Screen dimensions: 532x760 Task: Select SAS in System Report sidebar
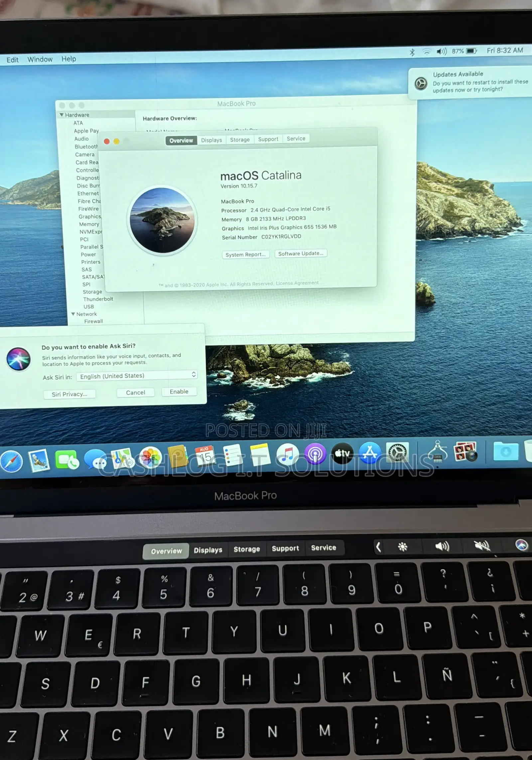87,270
